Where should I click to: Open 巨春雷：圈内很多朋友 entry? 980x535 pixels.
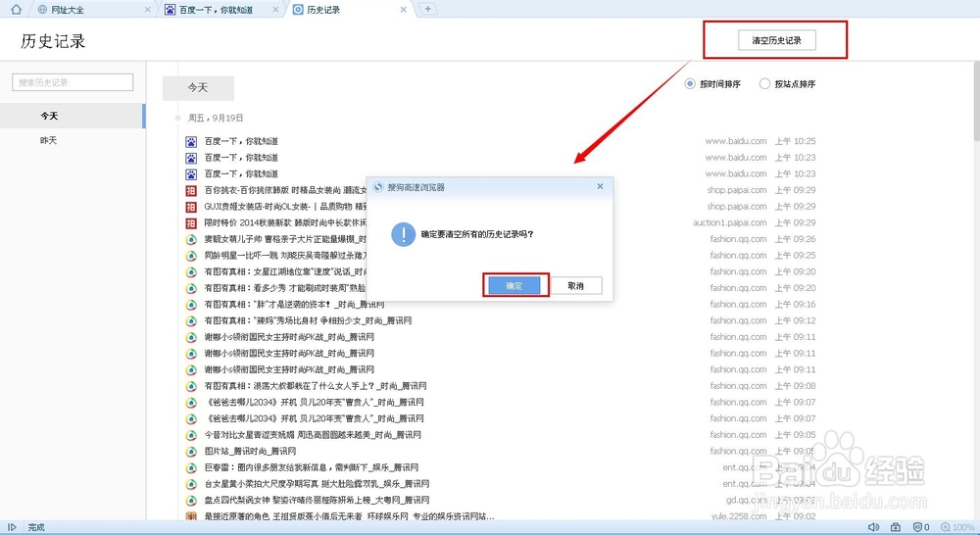(312, 466)
